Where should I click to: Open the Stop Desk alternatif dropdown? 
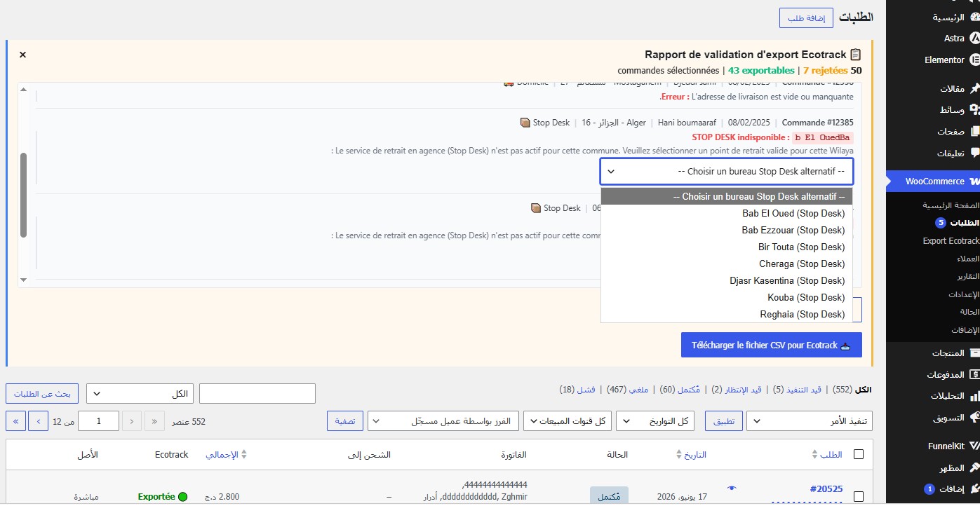tap(727, 171)
